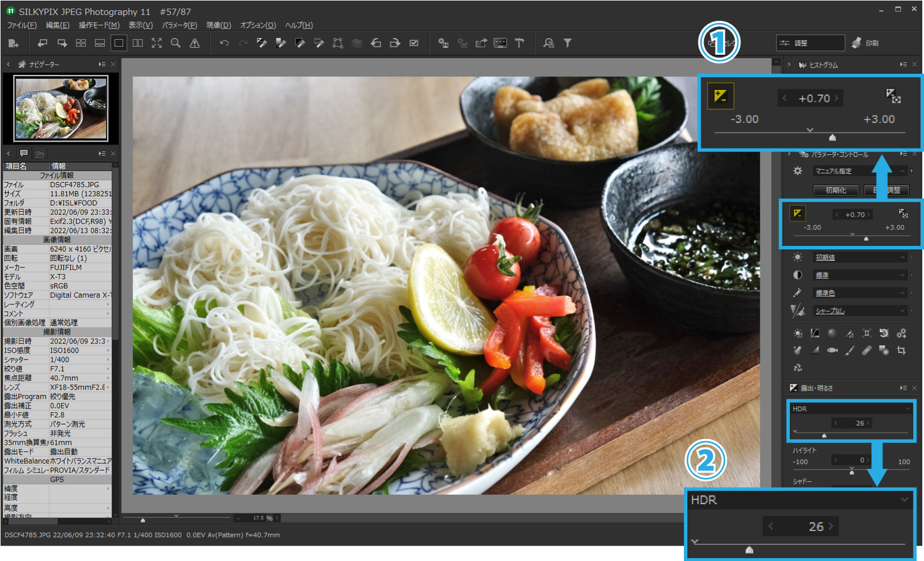
Task: Open side-by-side compare view
Action: pos(138,43)
